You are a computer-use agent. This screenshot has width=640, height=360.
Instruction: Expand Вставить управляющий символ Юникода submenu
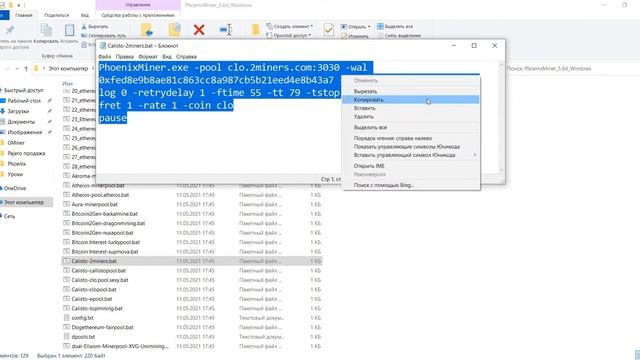coord(411,155)
